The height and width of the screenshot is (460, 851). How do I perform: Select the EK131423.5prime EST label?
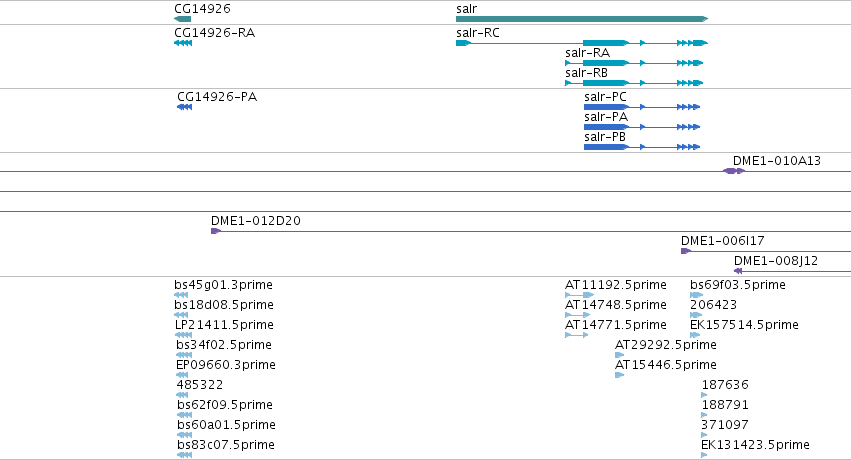(755, 445)
